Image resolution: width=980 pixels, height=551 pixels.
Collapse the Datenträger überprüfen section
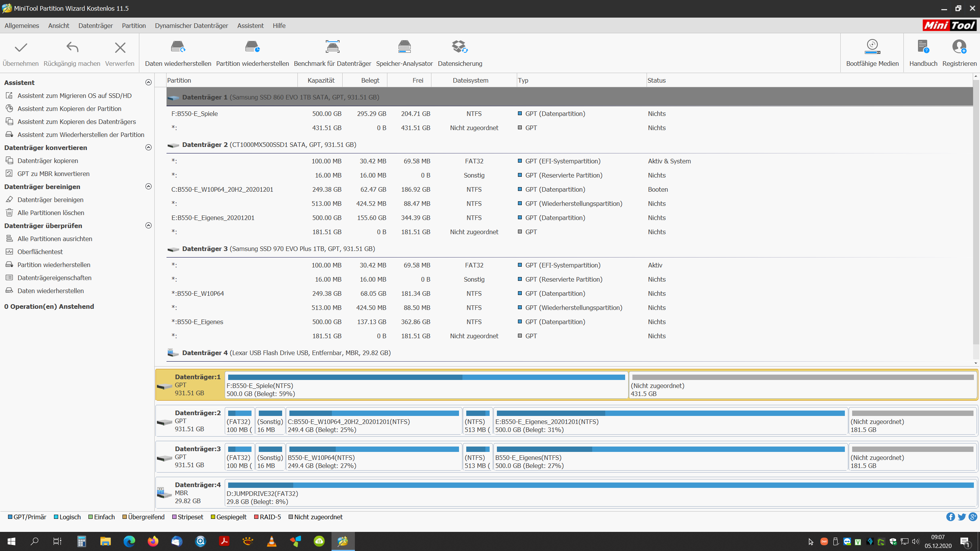[149, 226]
